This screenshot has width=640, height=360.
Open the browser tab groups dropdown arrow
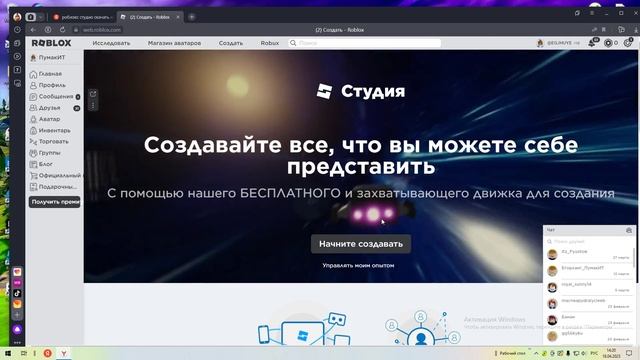40,17
